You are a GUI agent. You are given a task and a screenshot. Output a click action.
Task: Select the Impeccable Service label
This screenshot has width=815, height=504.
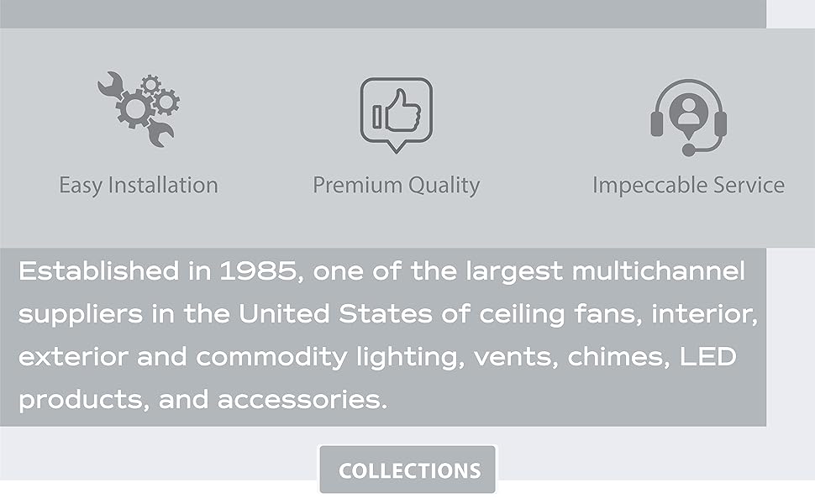[x=688, y=185]
